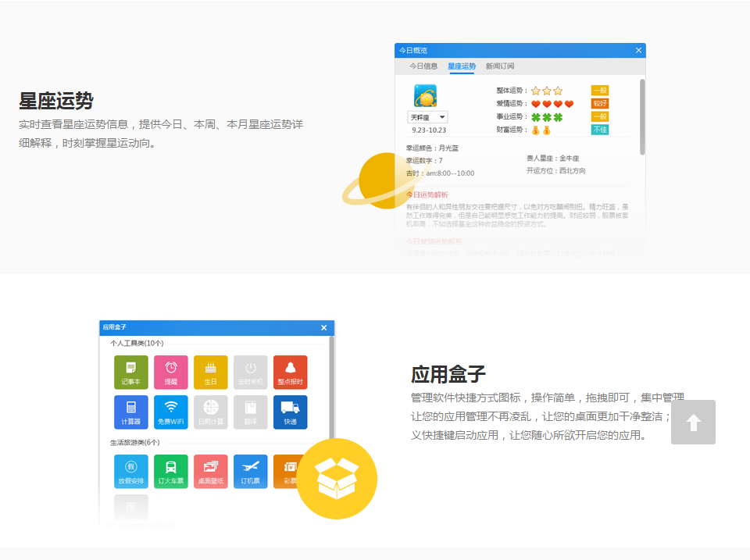Click the greyed 日期计算 date calculation tile
This screenshot has width=750, height=560.
[210, 412]
